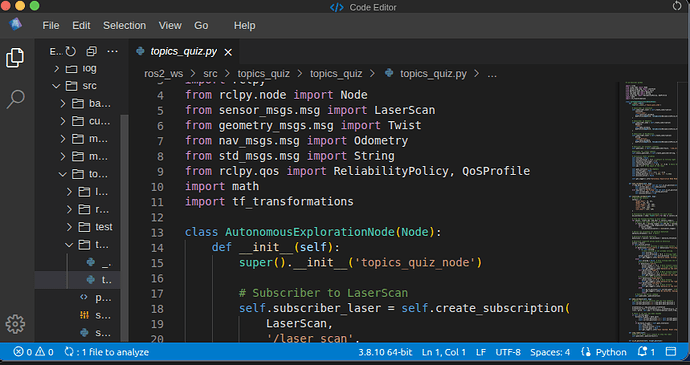
Task: Change the UTF-8 encoding setting
Action: tap(508, 352)
